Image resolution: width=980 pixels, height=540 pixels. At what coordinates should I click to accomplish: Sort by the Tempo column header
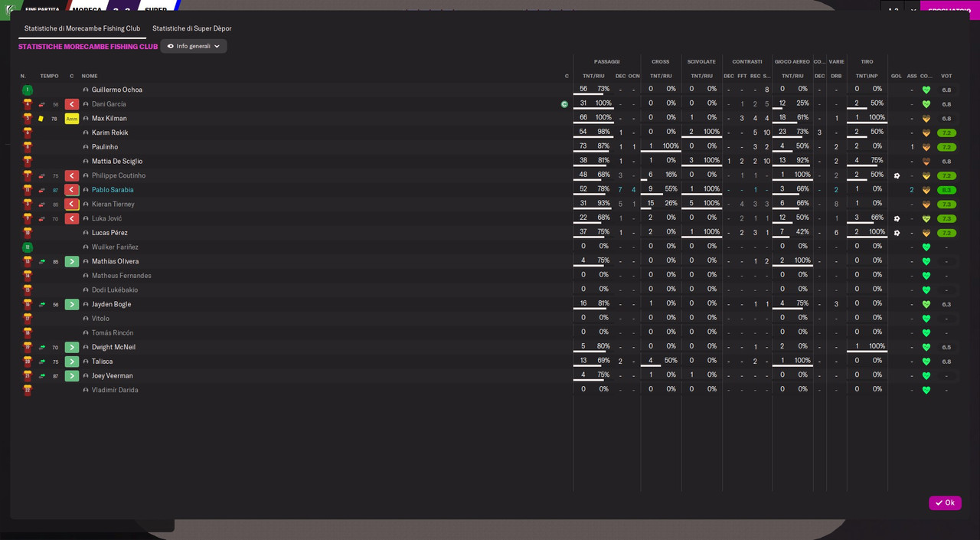(x=49, y=76)
